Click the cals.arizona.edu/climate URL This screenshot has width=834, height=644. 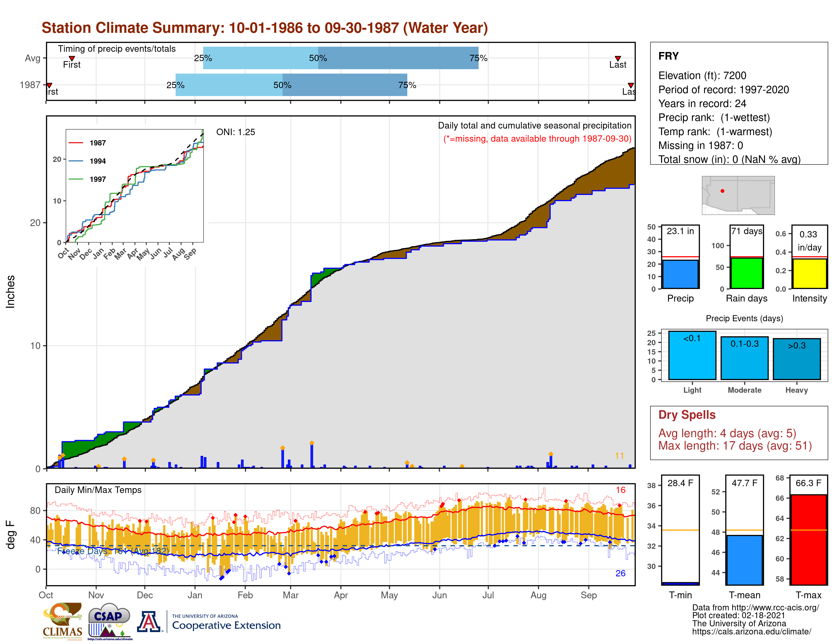coord(752,631)
